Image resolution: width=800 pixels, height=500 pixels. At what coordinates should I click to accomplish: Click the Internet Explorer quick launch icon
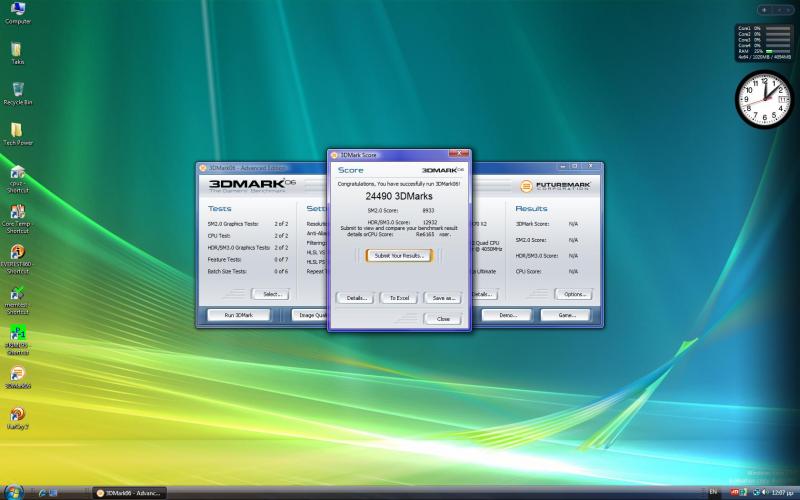pos(42,493)
